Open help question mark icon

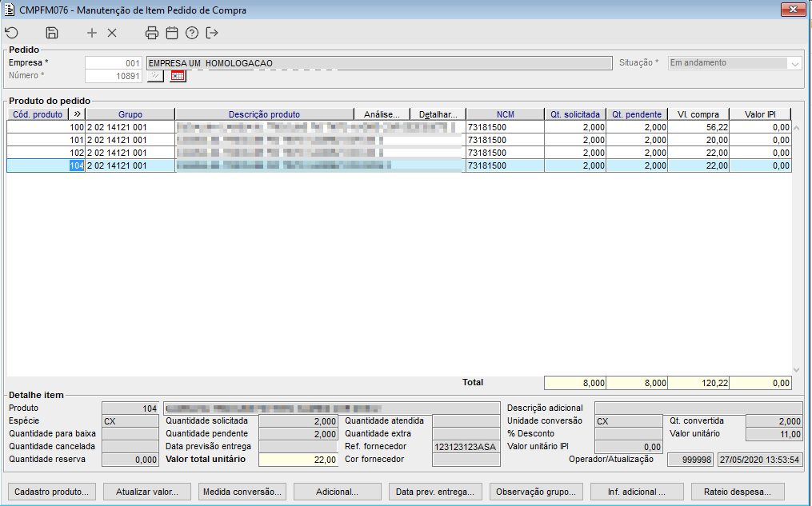click(x=192, y=33)
